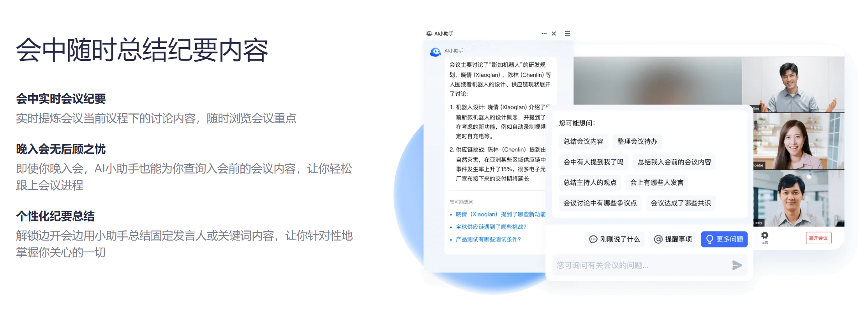
Task: Click the main blurred meeting video area
Action: 658,81
